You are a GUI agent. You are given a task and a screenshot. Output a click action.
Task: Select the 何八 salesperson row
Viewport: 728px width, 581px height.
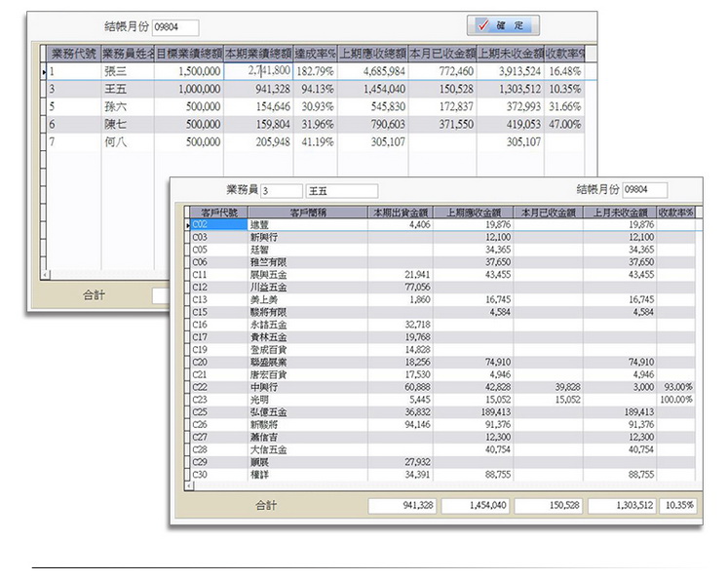pyautogui.click(x=127, y=141)
